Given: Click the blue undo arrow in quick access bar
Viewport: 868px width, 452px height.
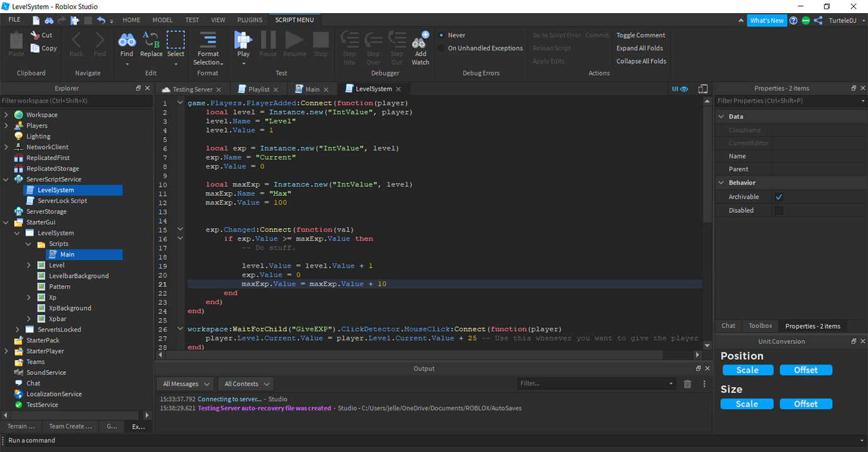Looking at the screenshot, I should (101, 20).
